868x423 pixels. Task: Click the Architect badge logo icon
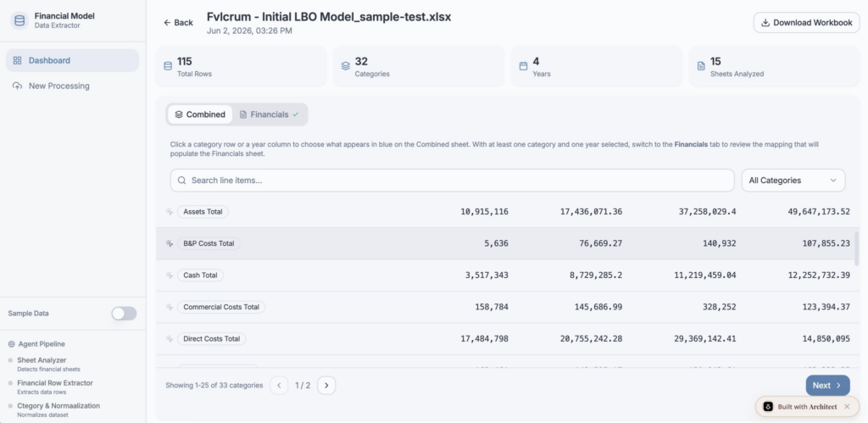[768, 406]
